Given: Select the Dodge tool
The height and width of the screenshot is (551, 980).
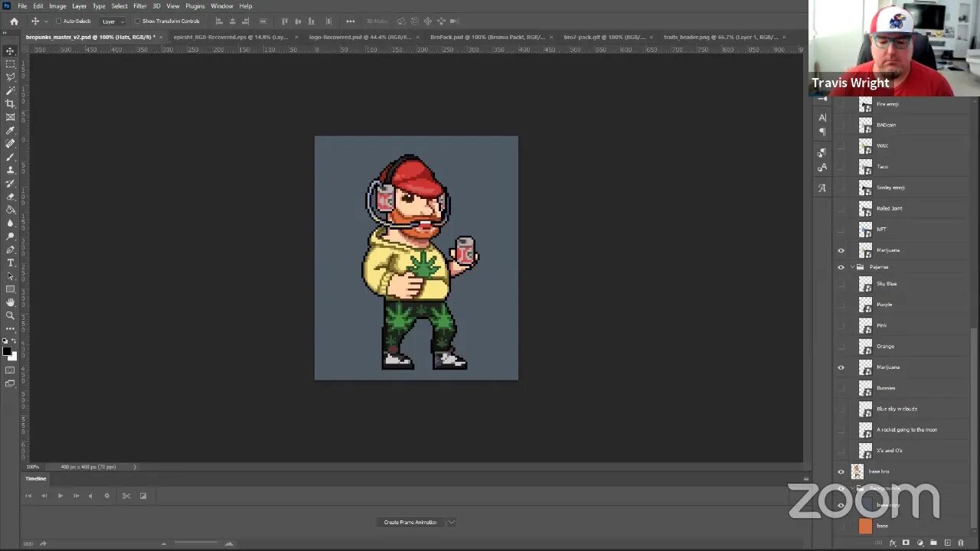Looking at the screenshot, I should [x=10, y=236].
